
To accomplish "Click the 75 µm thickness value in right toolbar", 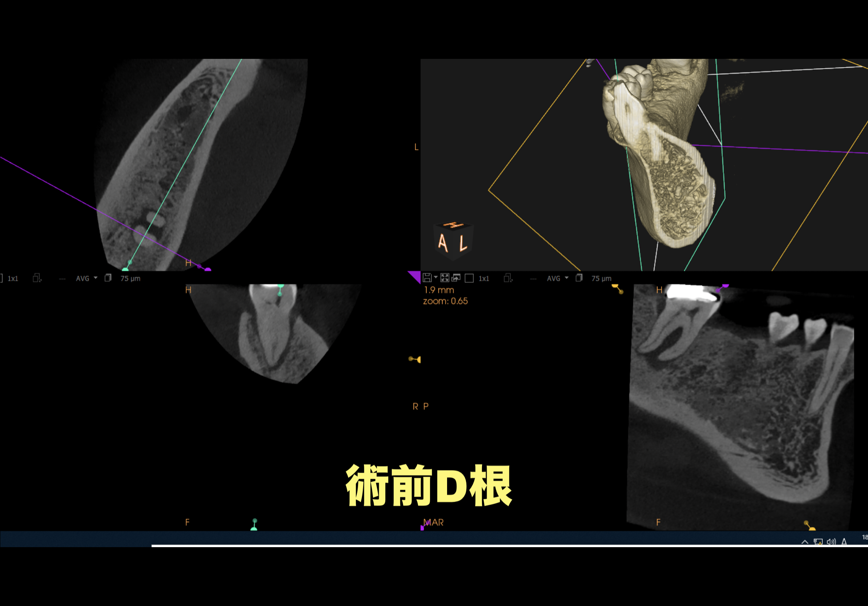I will pyautogui.click(x=601, y=278).
